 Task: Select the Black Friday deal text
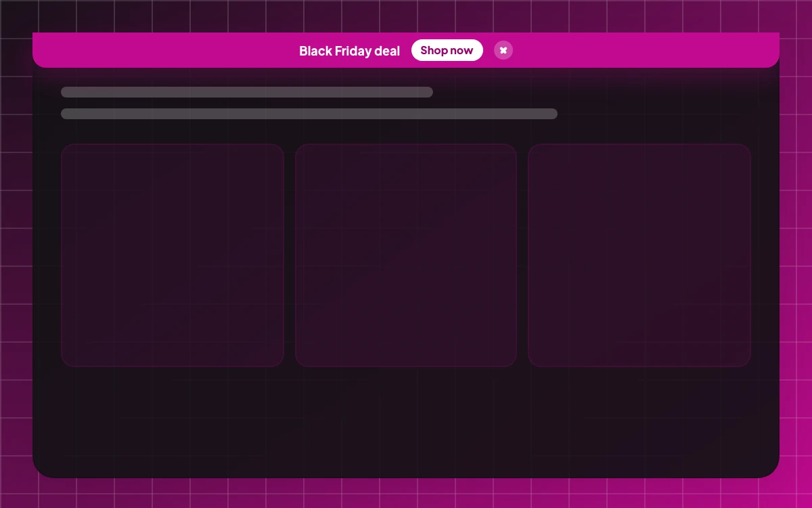[349, 51]
